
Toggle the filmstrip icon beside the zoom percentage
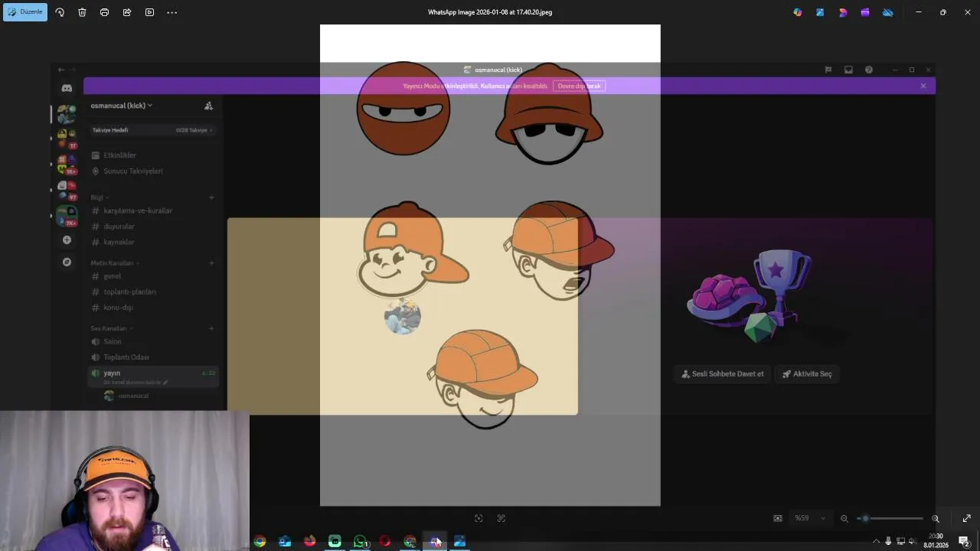click(778, 518)
